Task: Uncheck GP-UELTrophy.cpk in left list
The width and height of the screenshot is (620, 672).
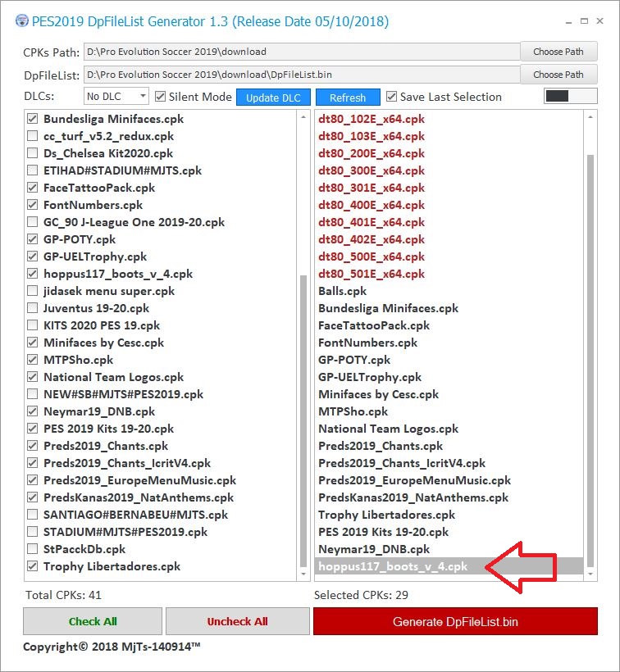Action: (32, 257)
